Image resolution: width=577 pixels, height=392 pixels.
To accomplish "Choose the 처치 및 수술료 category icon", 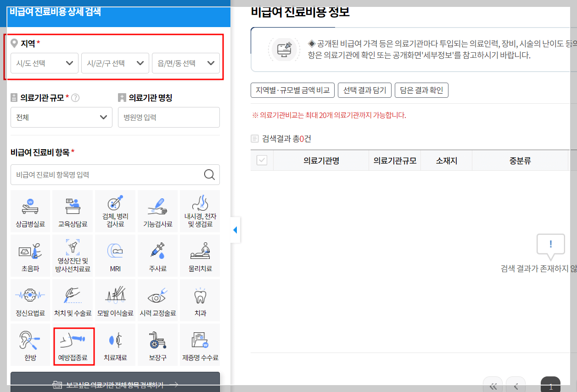I will point(73,300).
